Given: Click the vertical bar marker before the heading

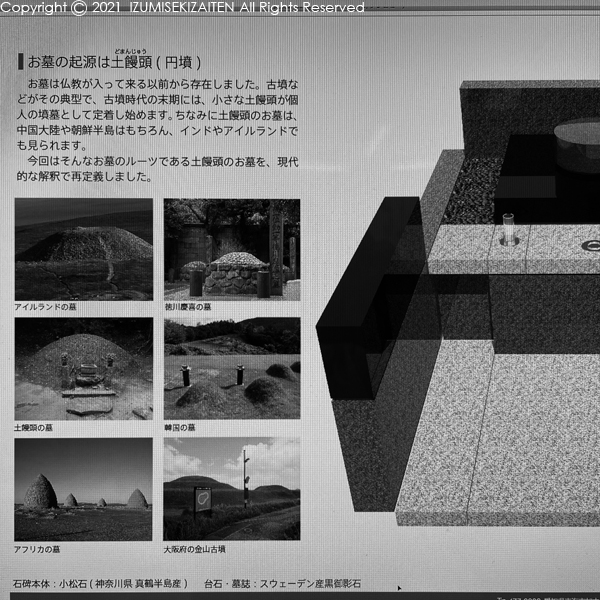Looking at the screenshot, I should tap(20, 62).
